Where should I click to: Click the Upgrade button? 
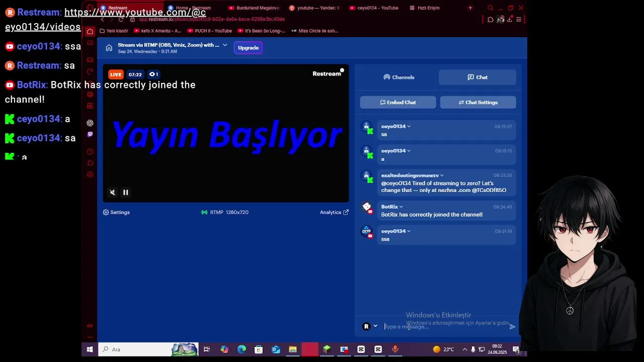[248, 48]
